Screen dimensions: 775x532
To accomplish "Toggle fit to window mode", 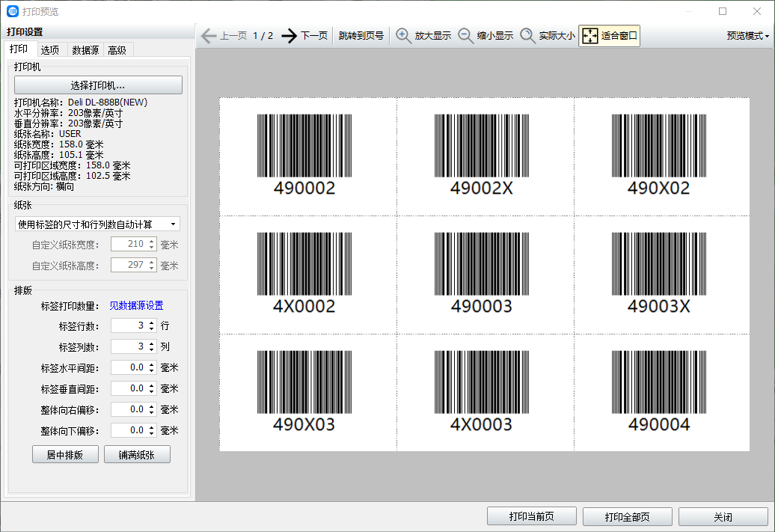I will click(x=610, y=36).
